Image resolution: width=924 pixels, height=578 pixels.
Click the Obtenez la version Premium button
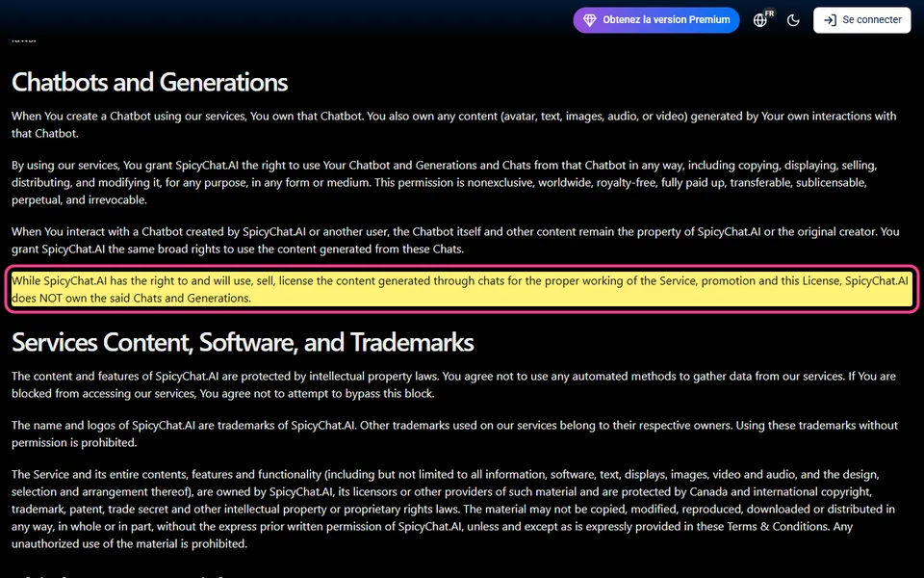click(x=655, y=20)
